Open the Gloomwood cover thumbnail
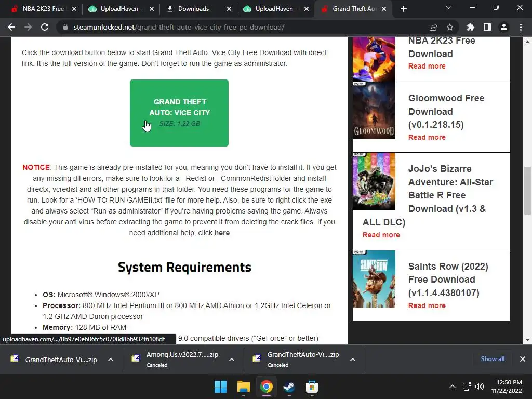Viewport: 532px width, 399px height. (374, 111)
